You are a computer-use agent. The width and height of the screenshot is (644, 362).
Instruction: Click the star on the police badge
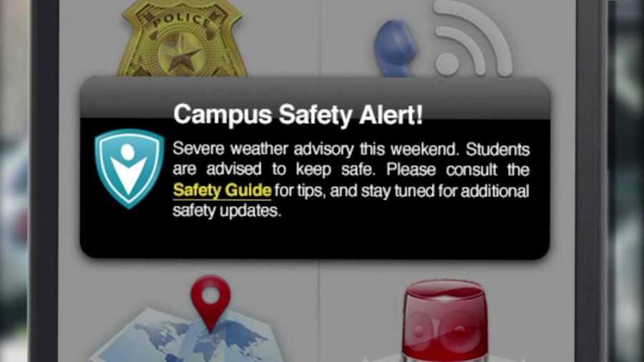[x=181, y=54]
